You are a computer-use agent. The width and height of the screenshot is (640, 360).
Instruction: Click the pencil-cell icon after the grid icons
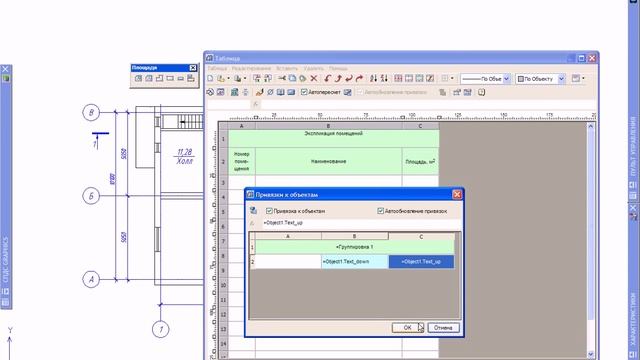430,78
